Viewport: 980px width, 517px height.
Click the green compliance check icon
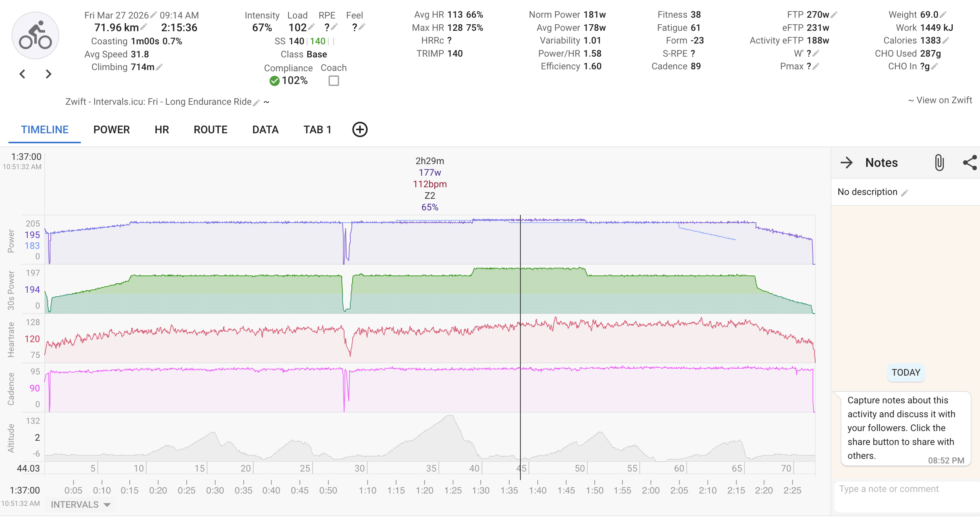[274, 81]
